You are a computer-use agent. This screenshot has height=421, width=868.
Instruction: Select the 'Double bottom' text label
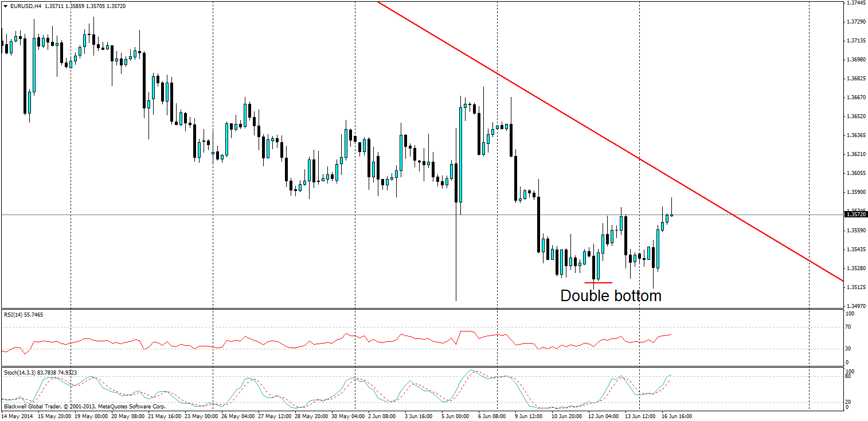click(x=611, y=296)
